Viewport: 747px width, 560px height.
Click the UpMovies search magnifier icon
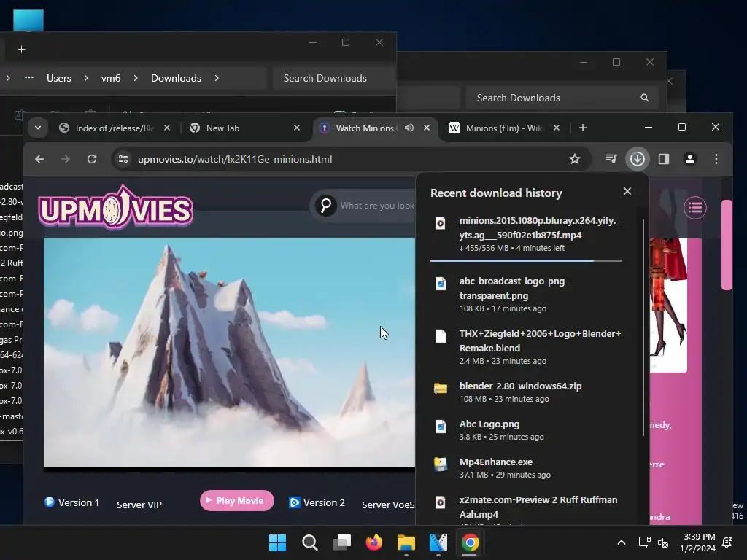point(326,206)
